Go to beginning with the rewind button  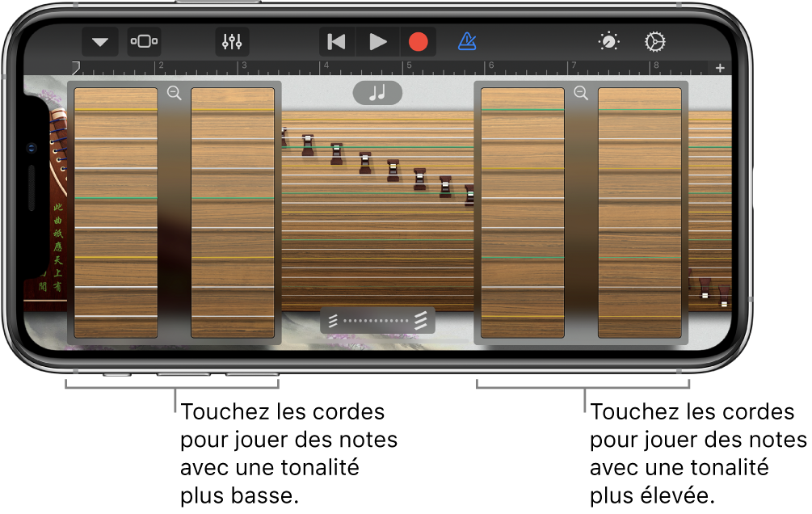click(335, 41)
